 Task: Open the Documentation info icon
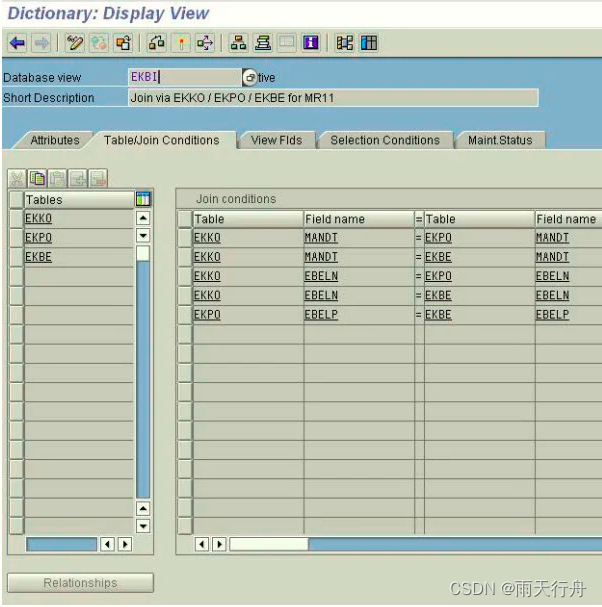311,43
